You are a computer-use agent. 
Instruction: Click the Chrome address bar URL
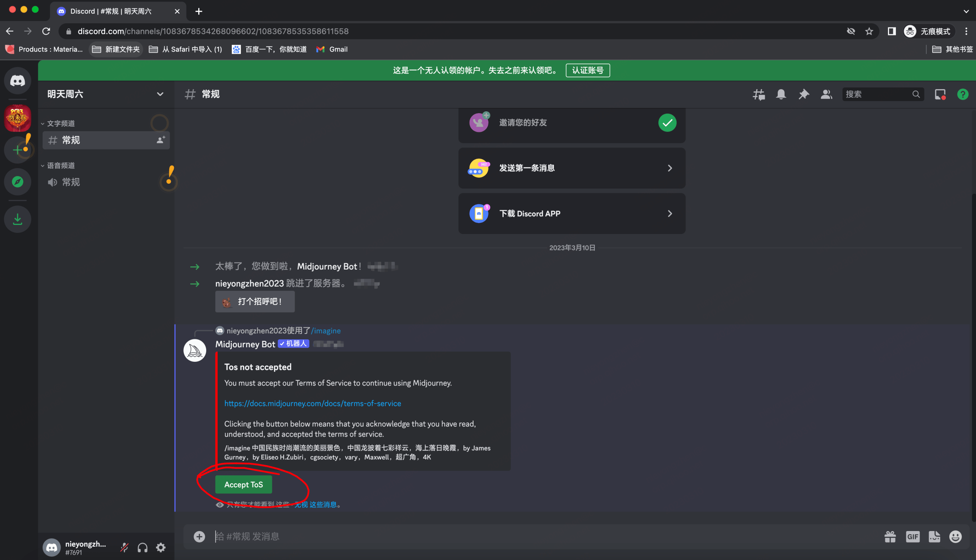pos(213,31)
